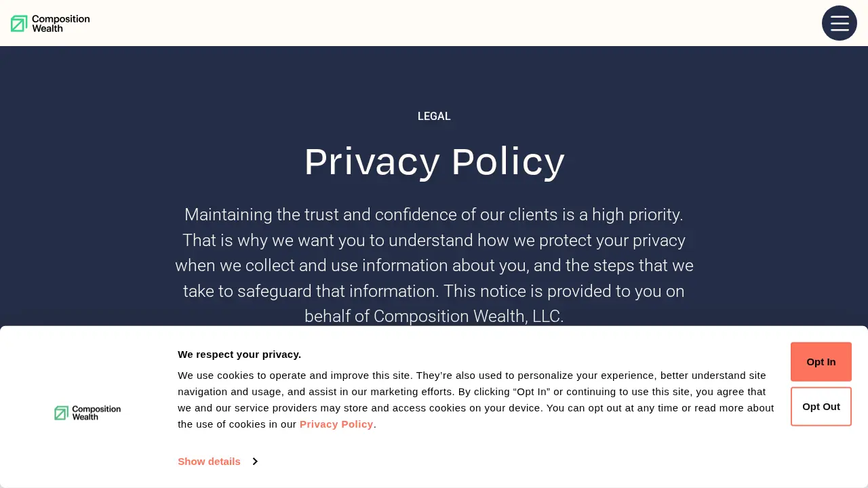Open the Privacy Policy link in cookie notice
The image size is (868, 488).
pos(336,424)
